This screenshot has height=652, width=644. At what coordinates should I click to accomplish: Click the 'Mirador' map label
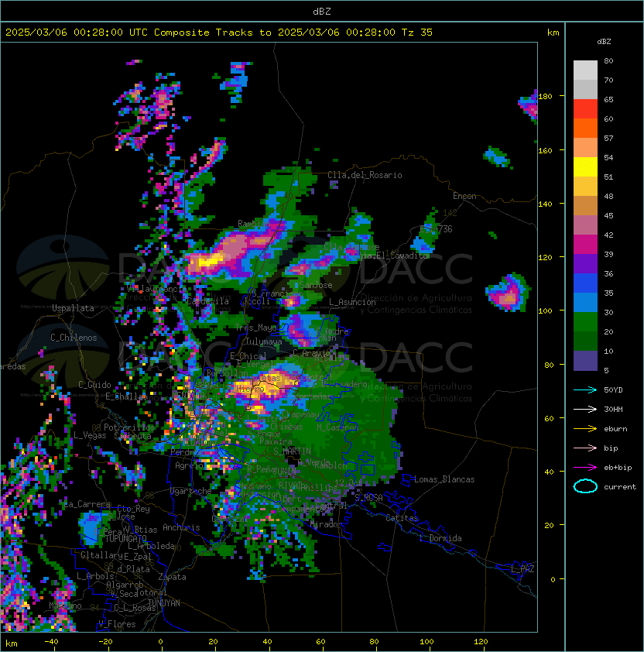click(x=326, y=524)
